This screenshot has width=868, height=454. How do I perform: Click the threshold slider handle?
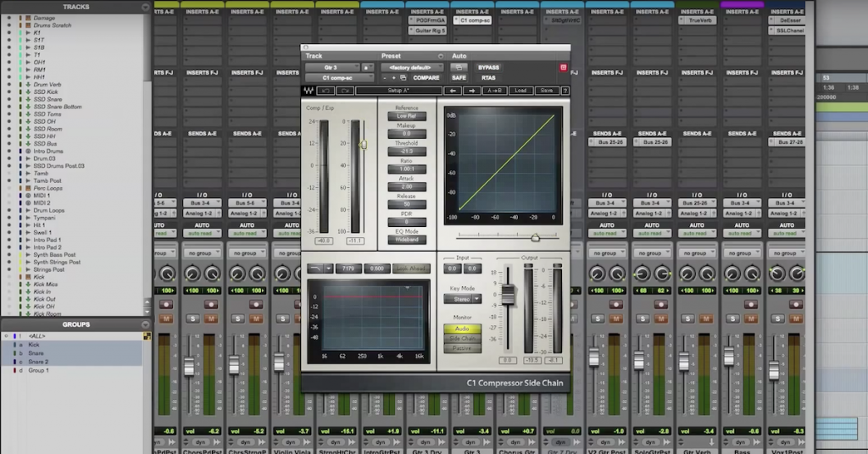pyautogui.click(x=363, y=144)
